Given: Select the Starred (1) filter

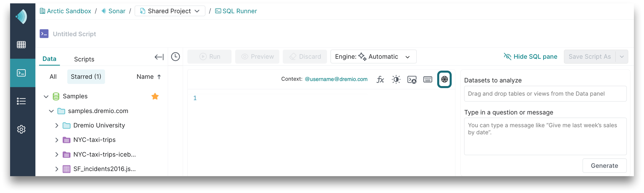Looking at the screenshot, I should click(x=86, y=77).
